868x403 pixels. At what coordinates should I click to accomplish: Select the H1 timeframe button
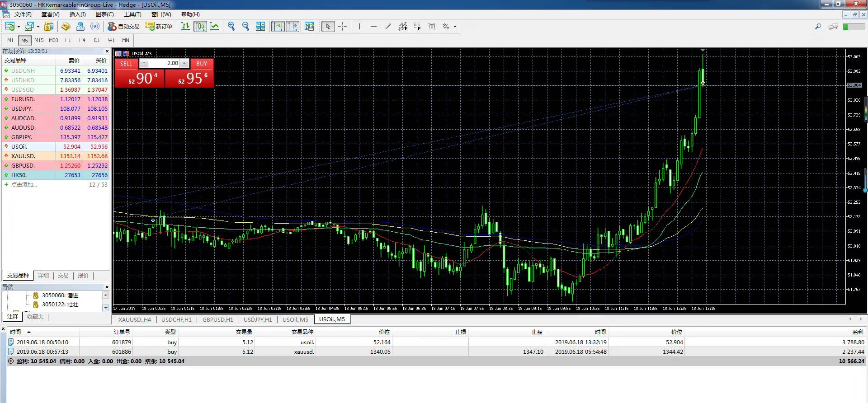[x=68, y=40]
